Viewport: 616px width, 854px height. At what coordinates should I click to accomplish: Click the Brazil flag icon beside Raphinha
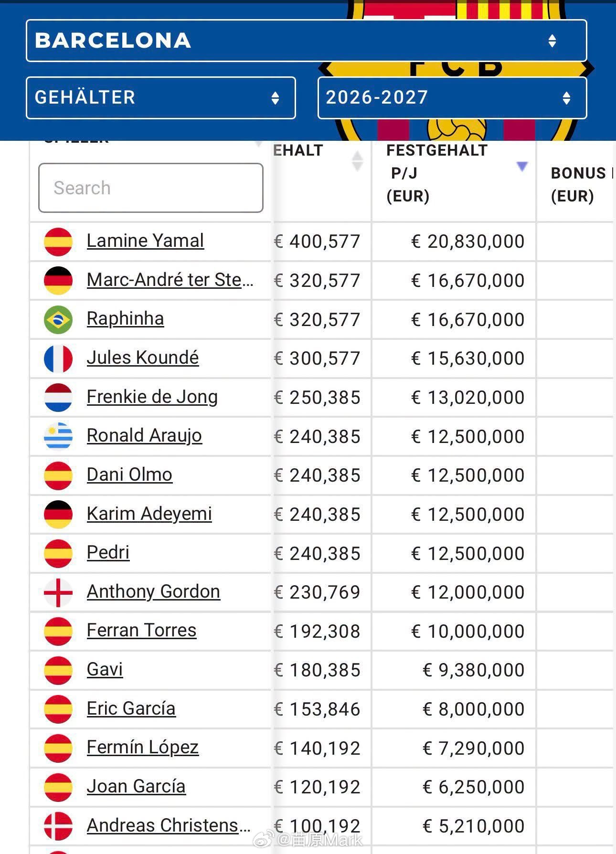pos(58,319)
